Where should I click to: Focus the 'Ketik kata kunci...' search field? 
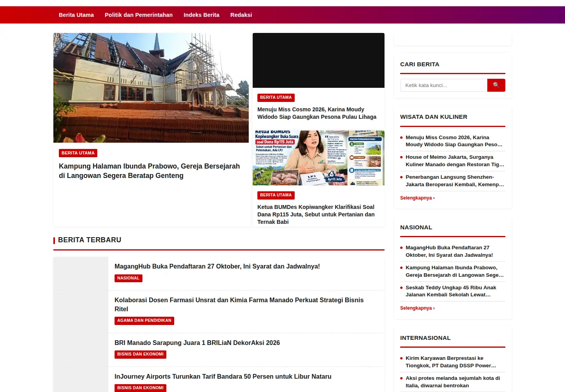[444, 85]
